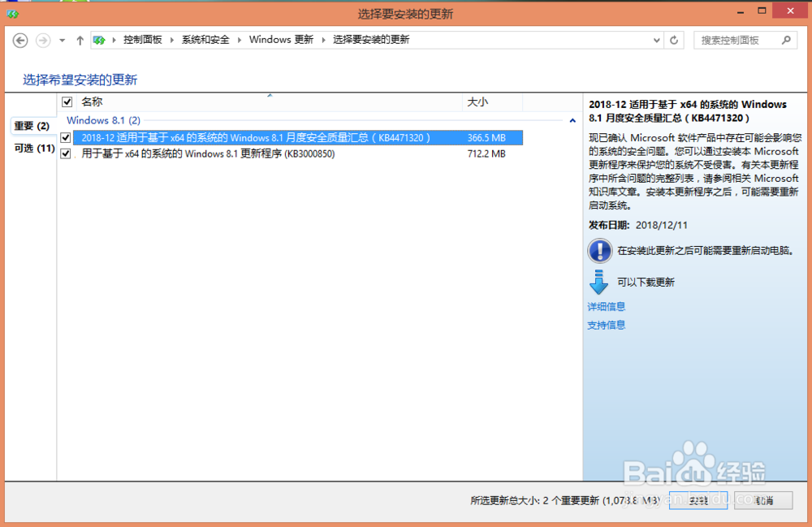812x527 pixels.
Task: Click the 选择希望安装的更新 heading
Action: coord(80,80)
